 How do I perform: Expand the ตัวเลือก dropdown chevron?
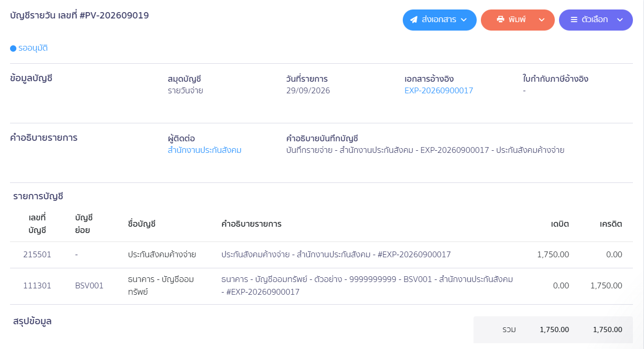[x=620, y=20]
